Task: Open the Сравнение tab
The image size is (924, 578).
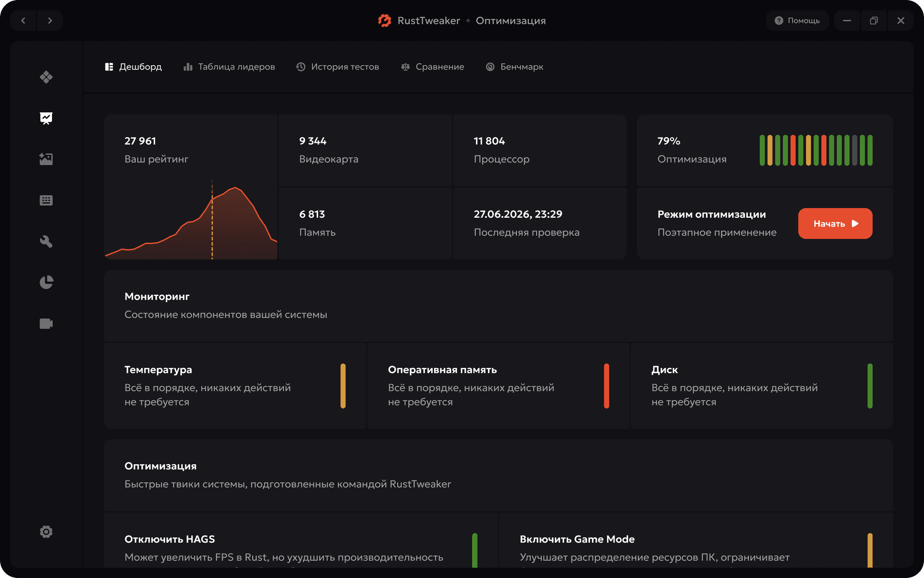Action: pos(433,67)
